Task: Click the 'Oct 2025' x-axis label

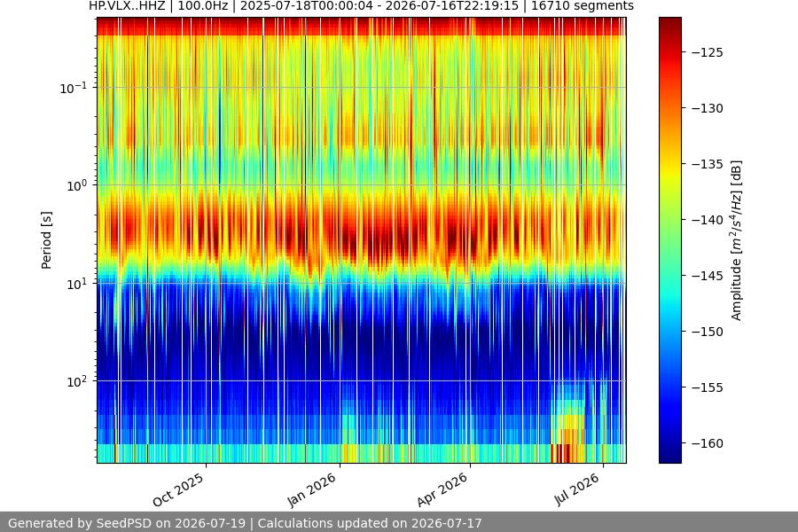Action: click(178, 489)
